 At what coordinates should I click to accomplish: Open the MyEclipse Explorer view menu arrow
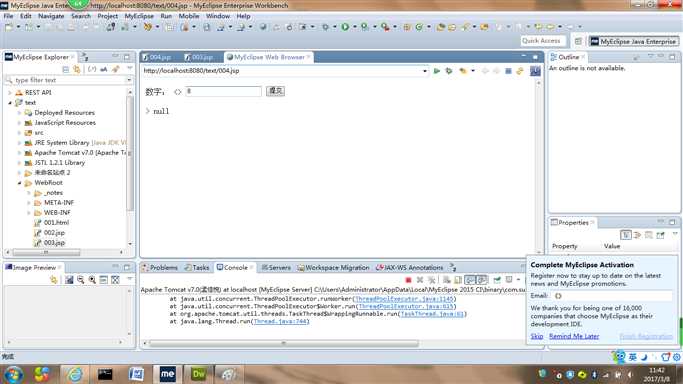tap(130, 69)
